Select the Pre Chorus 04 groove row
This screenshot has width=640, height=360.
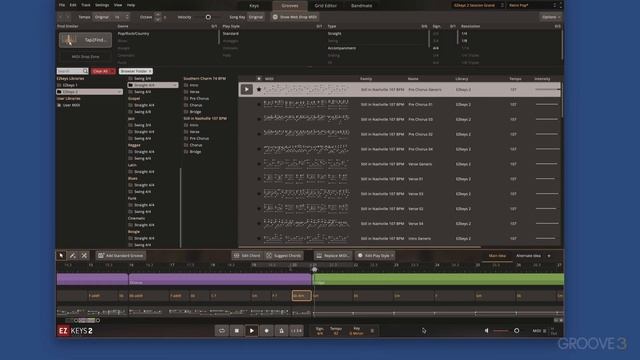click(x=399, y=149)
